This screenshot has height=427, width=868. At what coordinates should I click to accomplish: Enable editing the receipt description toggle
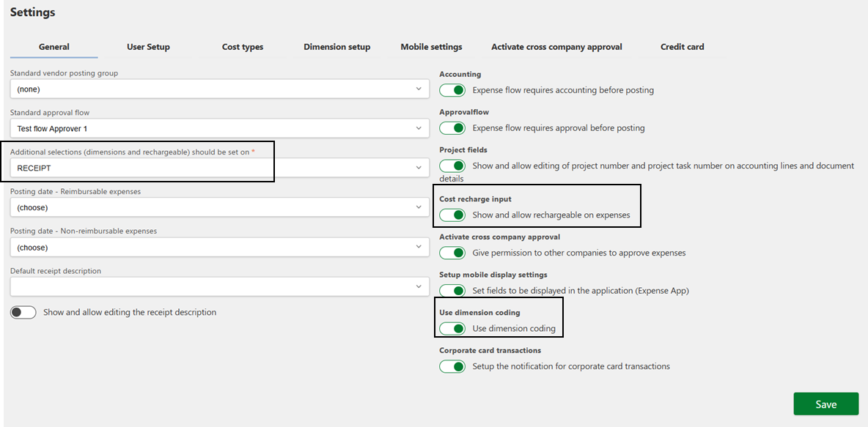(x=23, y=312)
